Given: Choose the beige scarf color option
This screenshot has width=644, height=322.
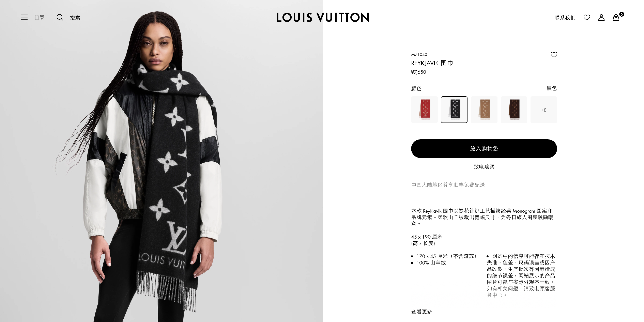Looking at the screenshot, I should pyautogui.click(x=484, y=110).
